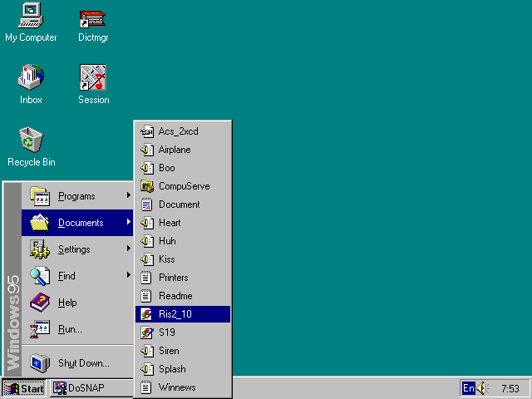
Task: Click the En language indicator in tray
Action: (x=469, y=388)
